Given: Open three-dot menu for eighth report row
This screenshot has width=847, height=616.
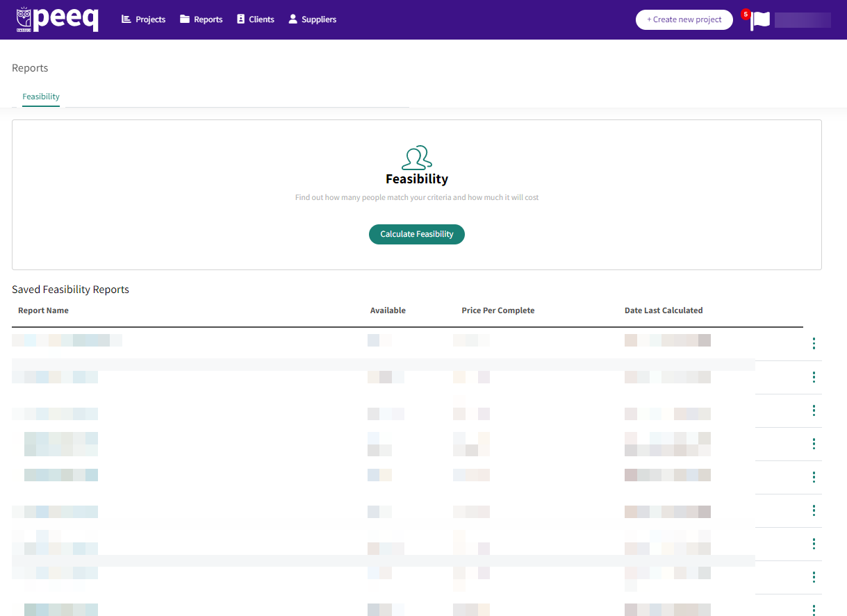Looking at the screenshot, I should 814,577.
